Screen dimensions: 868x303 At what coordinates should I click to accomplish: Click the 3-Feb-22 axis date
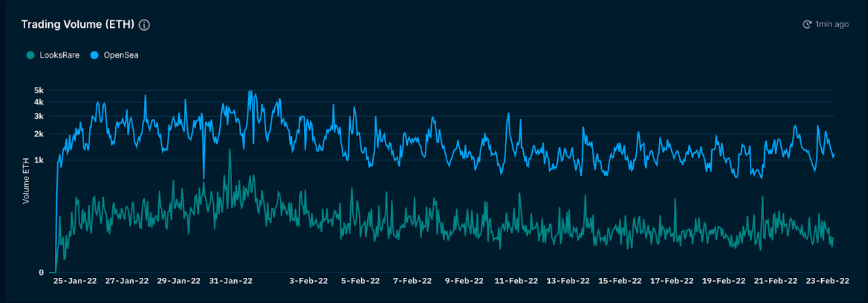point(309,281)
